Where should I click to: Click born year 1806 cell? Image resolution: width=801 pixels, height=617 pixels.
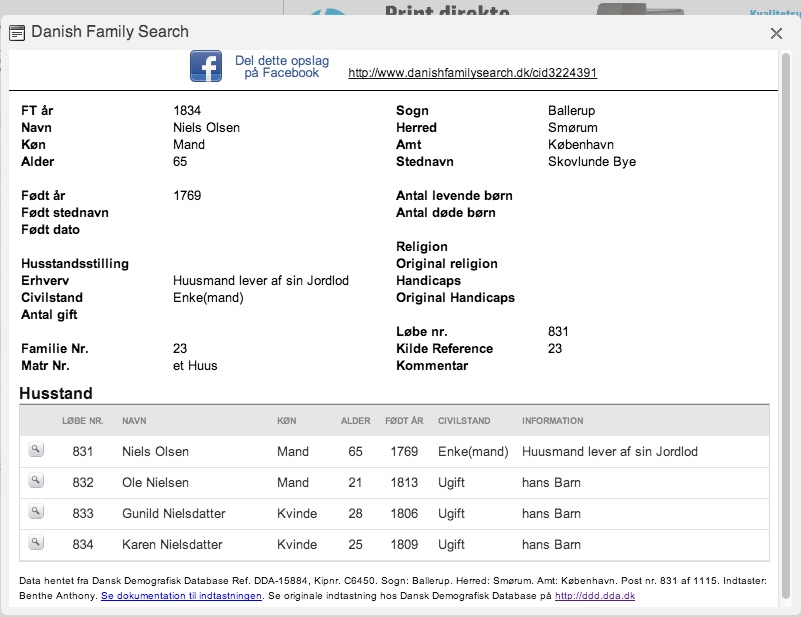(404, 513)
